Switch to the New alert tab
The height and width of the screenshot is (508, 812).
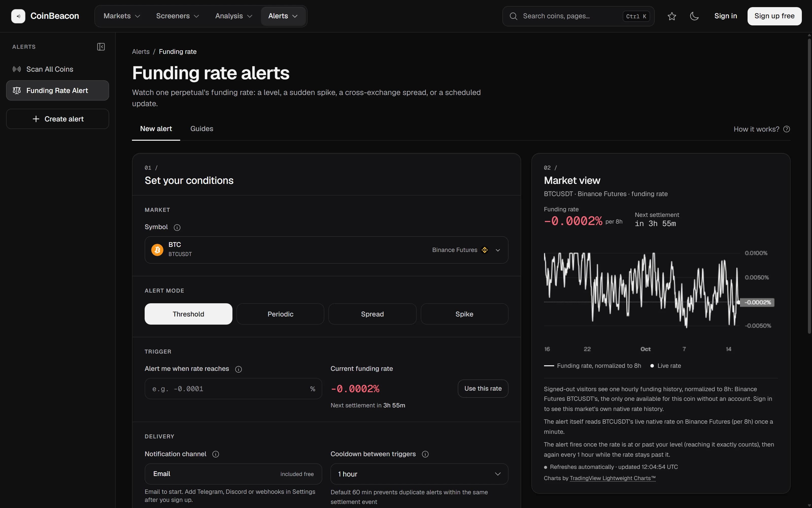pos(156,129)
